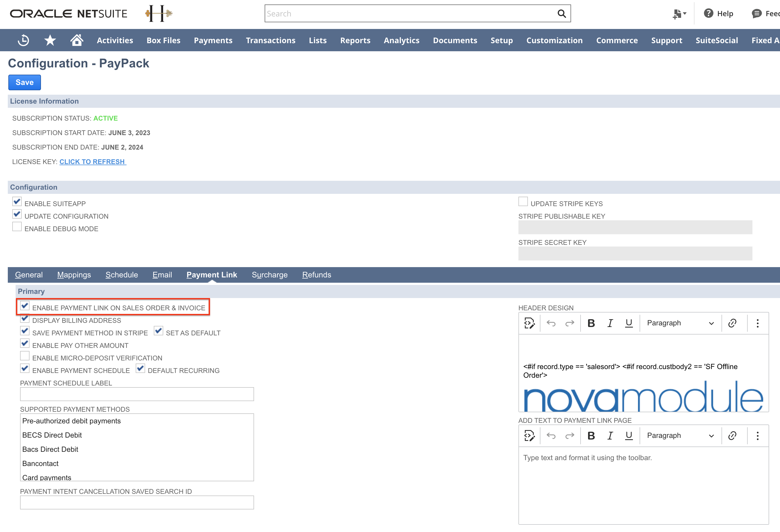Toggle Enable Payment Link on Sales Order & Invoice
780x532 pixels.
pos(25,306)
